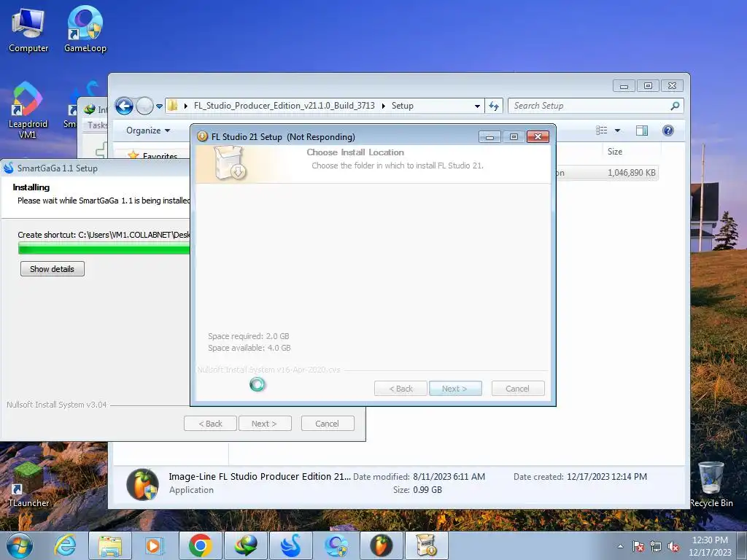Refresh the Explorer folder view

pyautogui.click(x=494, y=106)
